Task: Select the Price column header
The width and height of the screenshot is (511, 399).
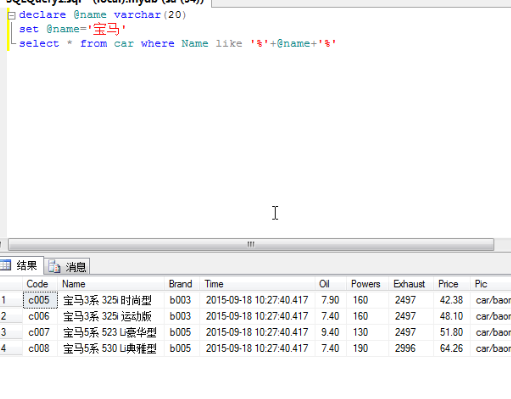Action: (x=452, y=284)
